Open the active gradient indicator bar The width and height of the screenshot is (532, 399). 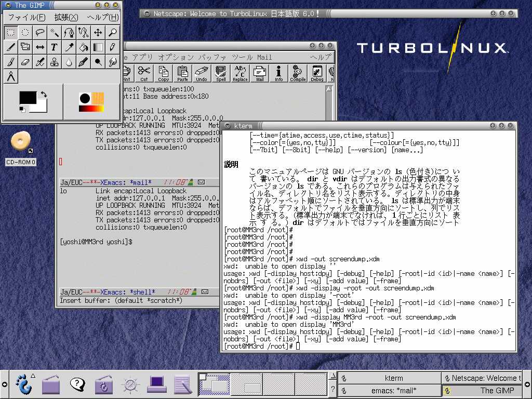(91, 109)
